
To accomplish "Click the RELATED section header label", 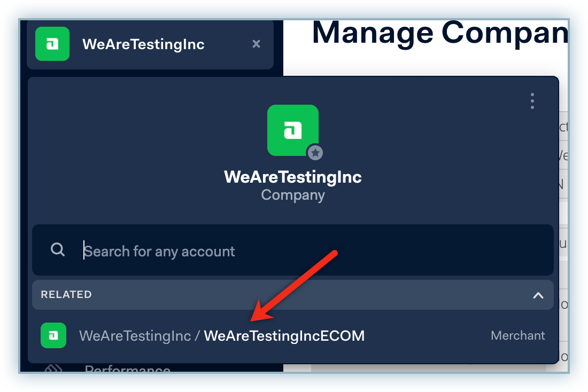I will pyautogui.click(x=66, y=295).
